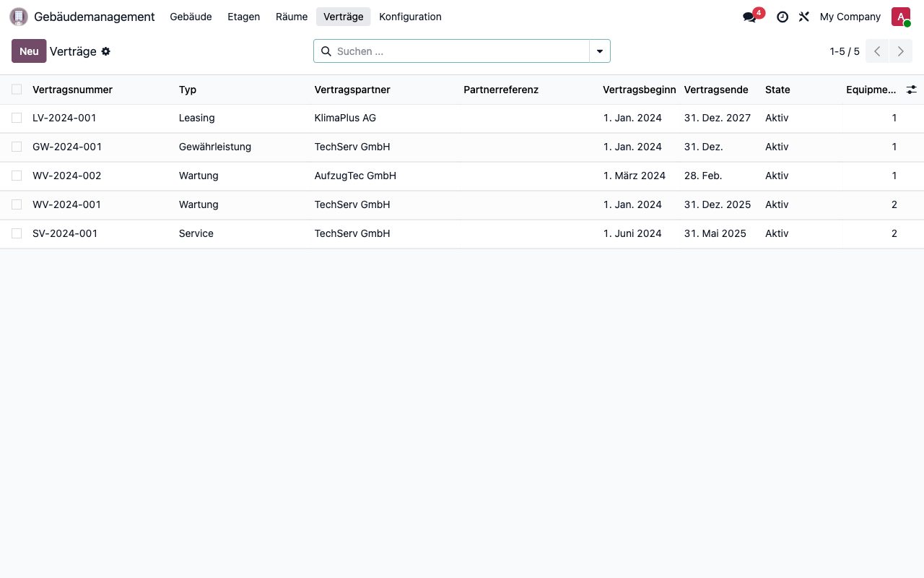924x578 pixels.
Task: Select the SV-2024-001 row checkbox
Action: [17, 233]
